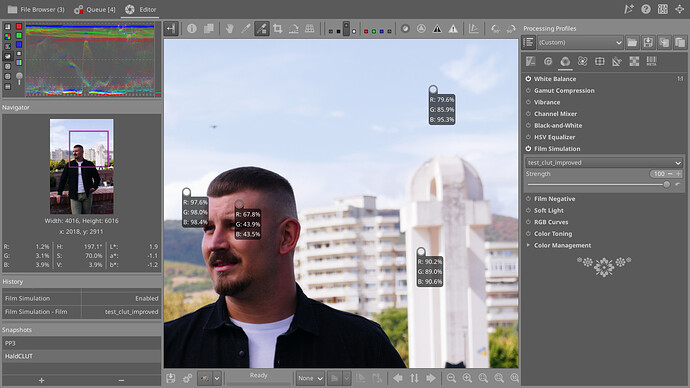Expand the Color Management section
Viewport: 690px width, 388px height.
coord(562,245)
